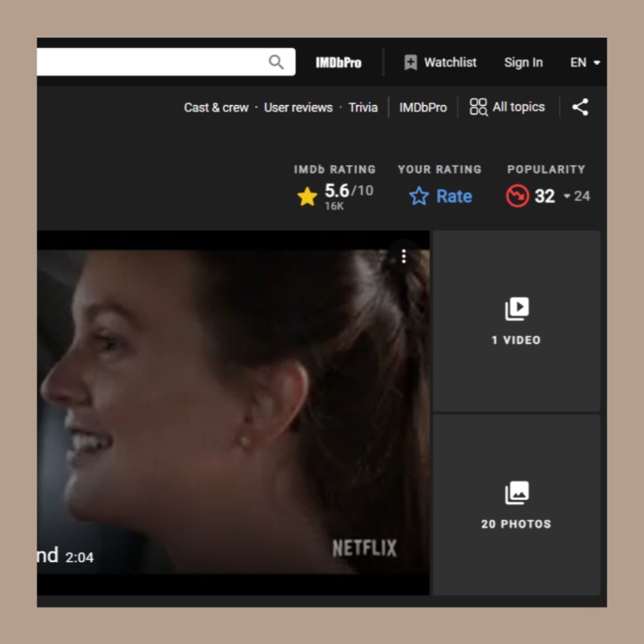Open the Trivia link
This screenshot has width=644, height=644.
363,107
